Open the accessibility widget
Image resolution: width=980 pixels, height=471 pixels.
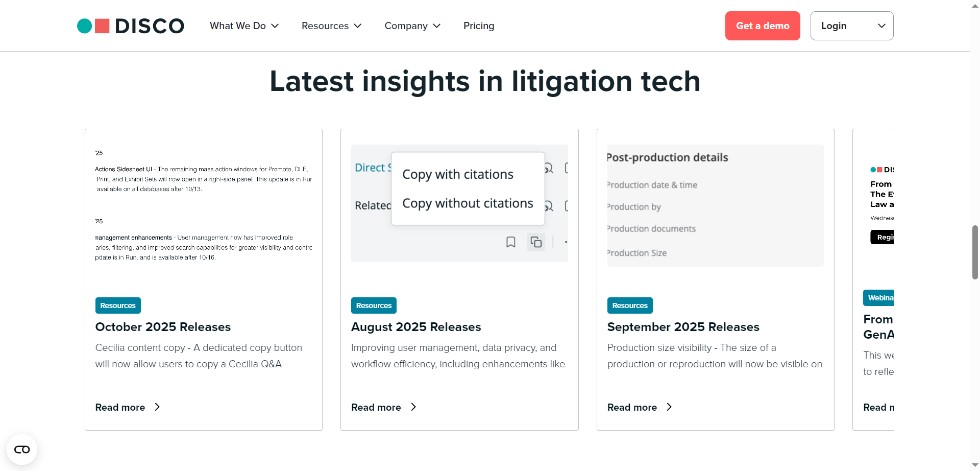21,449
